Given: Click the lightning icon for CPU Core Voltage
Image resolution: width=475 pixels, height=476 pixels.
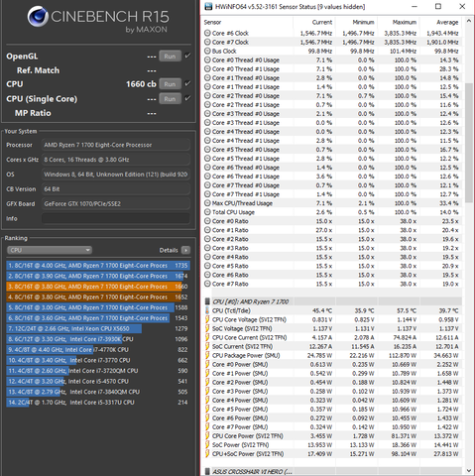Looking at the screenshot, I should click(207, 319).
